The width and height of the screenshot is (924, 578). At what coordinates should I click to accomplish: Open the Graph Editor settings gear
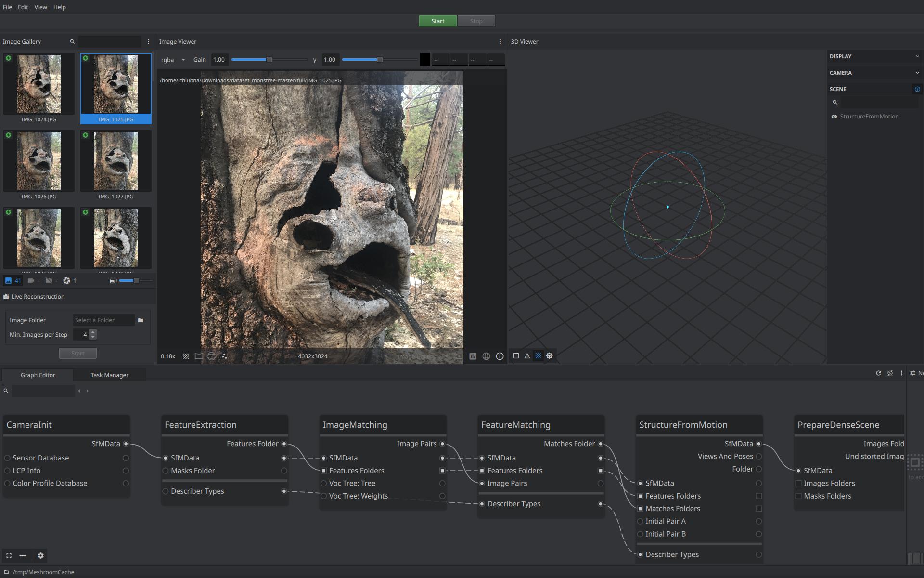pos(40,555)
